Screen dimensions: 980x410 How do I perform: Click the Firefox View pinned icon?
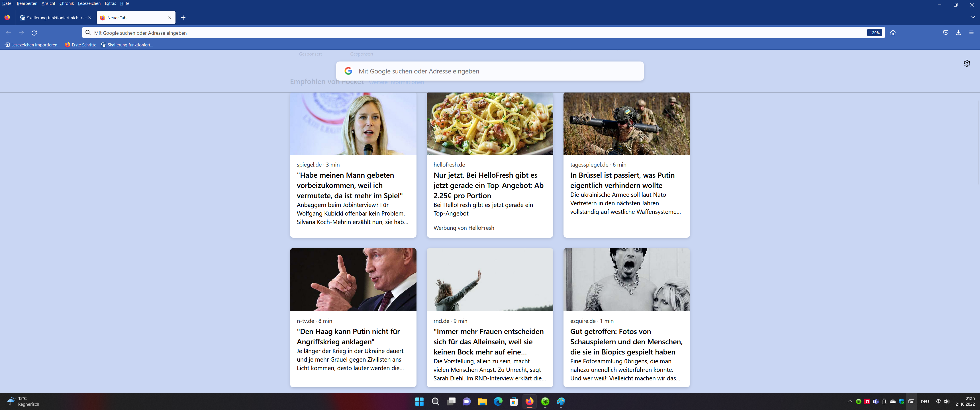[x=7, y=17]
